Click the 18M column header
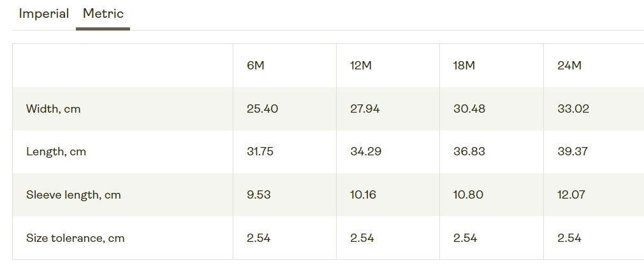 (x=464, y=66)
